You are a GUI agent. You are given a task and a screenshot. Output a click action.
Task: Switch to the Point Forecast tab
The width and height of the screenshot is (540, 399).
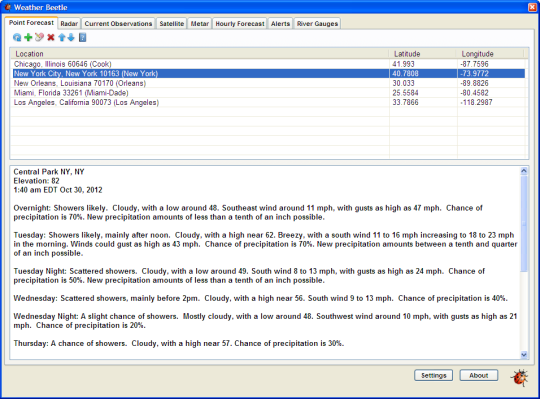tap(31, 23)
